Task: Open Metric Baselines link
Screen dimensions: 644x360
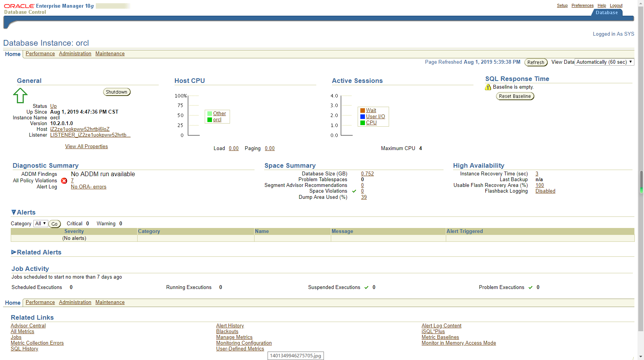Action: tap(440, 337)
